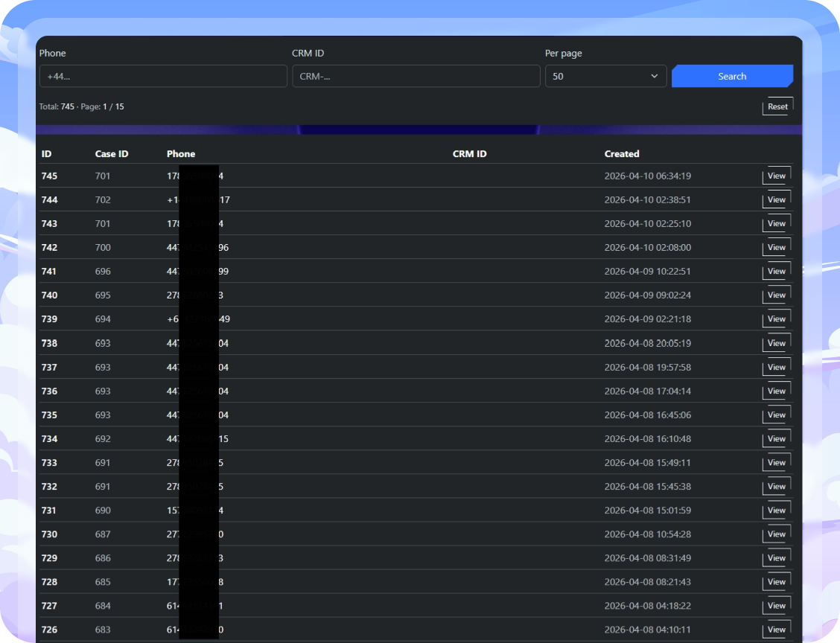The width and height of the screenshot is (840, 643).
Task: View record with ID 739
Action: click(x=775, y=319)
